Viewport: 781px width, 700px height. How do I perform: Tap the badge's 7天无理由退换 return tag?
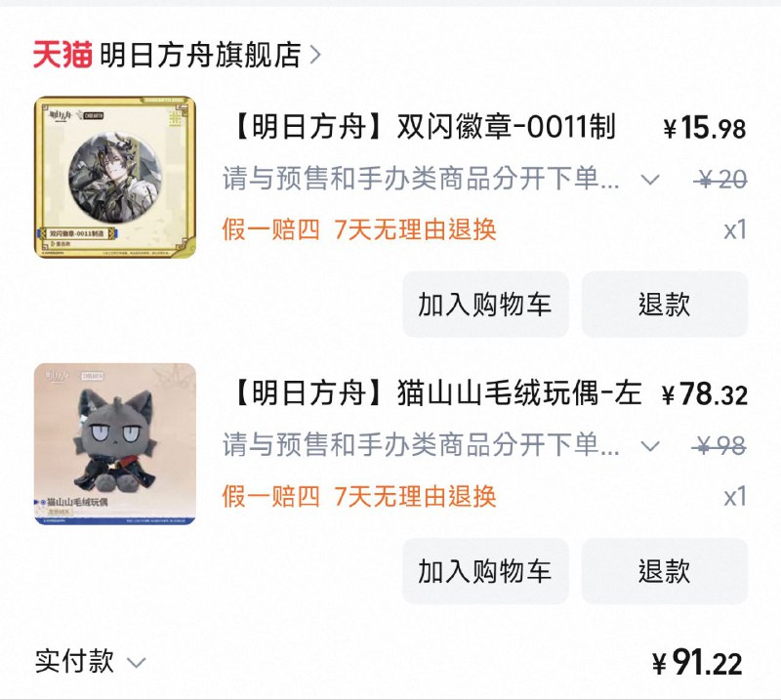(416, 229)
